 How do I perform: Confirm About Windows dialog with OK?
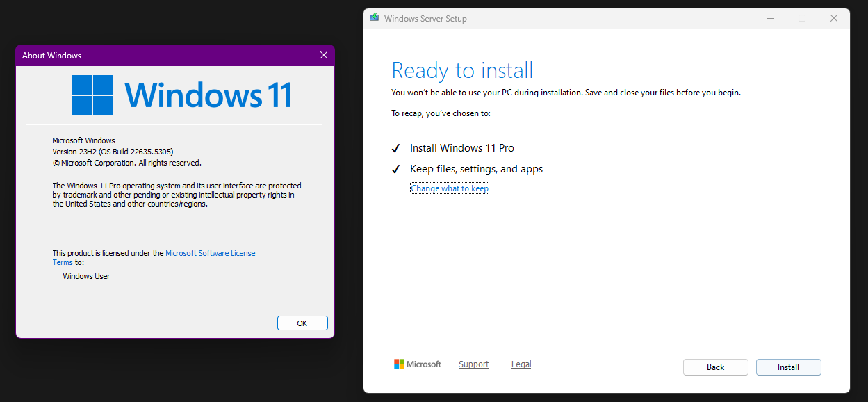tap(302, 323)
